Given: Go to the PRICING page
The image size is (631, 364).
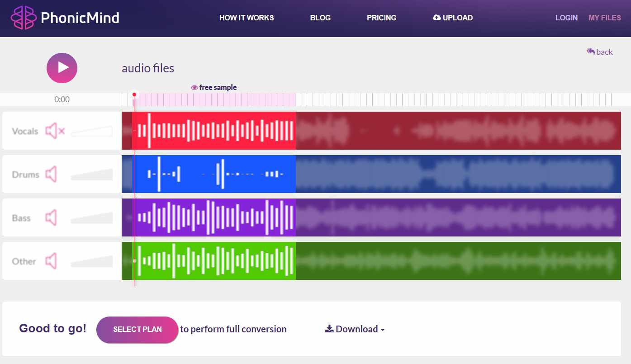Looking at the screenshot, I should 381,18.
